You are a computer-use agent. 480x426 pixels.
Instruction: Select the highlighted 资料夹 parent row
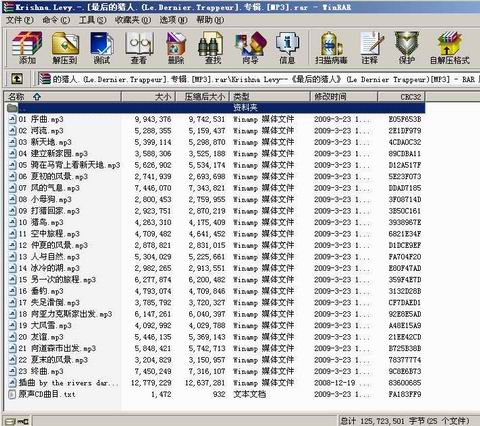point(215,108)
